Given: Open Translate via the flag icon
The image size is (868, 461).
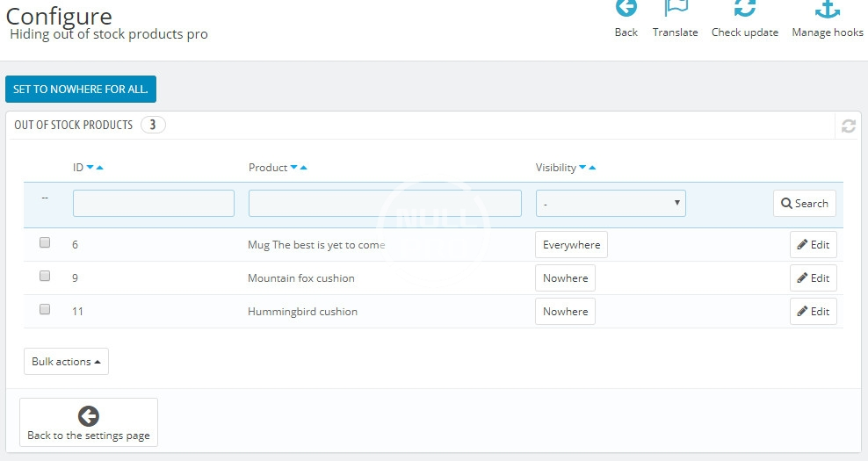Looking at the screenshot, I should tap(675, 10).
